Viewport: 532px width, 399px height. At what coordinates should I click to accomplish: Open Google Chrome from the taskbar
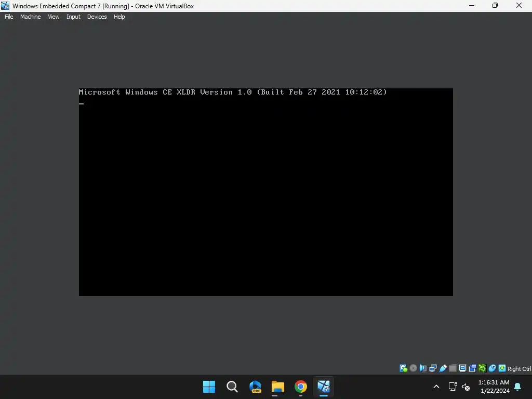pos(301,387)
